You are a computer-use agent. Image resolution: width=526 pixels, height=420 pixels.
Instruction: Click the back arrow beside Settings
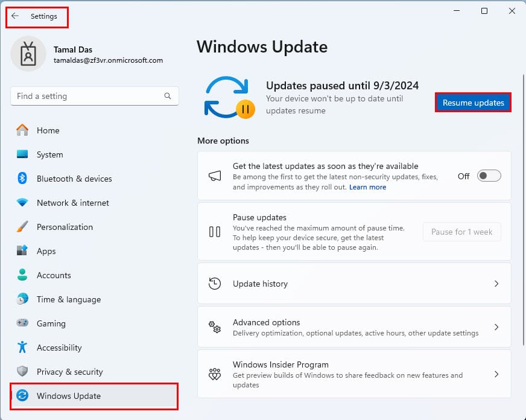(x=14, y=16)
